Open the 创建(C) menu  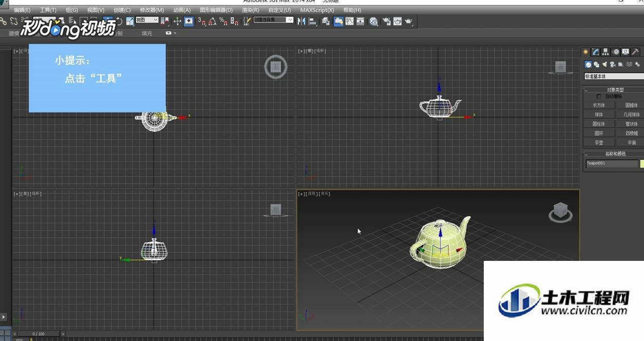122,10
